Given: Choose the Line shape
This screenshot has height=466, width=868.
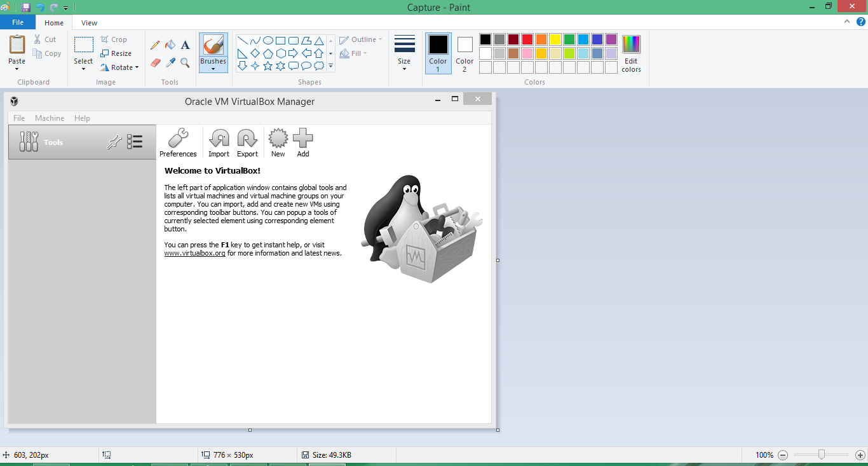Looking at the screenshot, I should pos(243,41).
